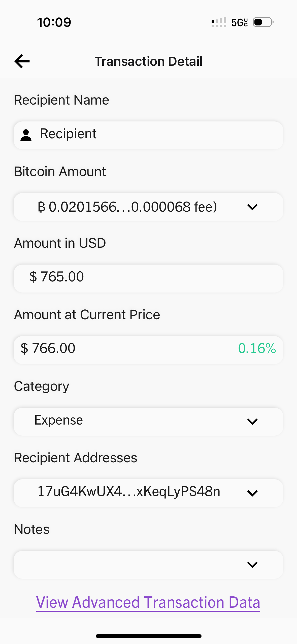Tap the home indicator bar
Screen dimensions: 297x644
point(148,636)
